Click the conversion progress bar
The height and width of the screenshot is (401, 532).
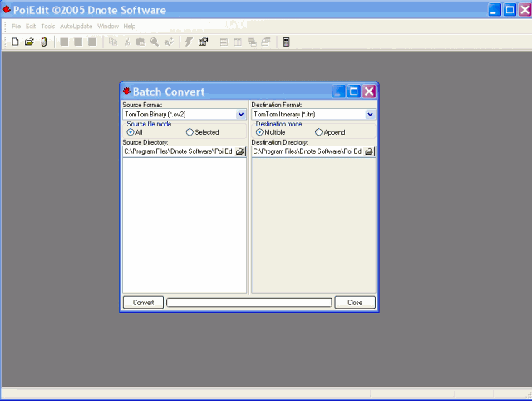(x=249, y=303)
